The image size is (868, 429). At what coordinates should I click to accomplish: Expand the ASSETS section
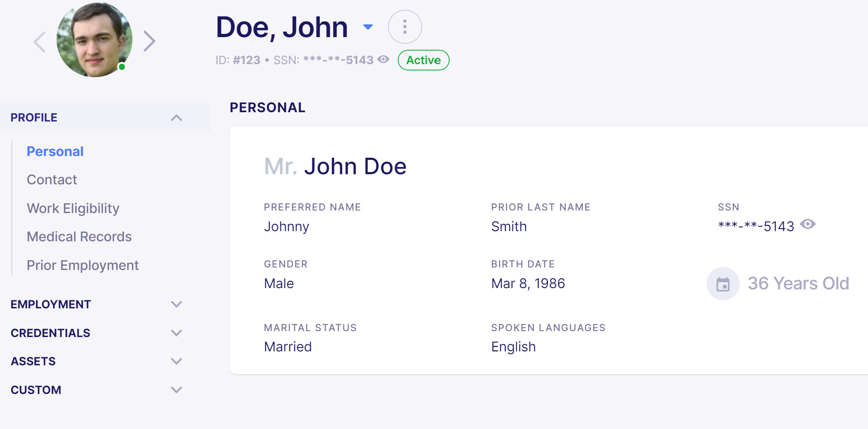[176, 361]
